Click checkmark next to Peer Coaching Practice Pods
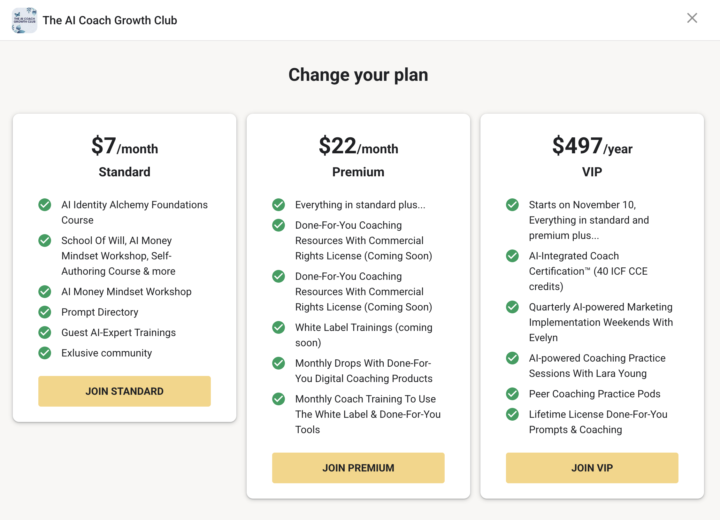720x520 pixels. pos(513,394)
